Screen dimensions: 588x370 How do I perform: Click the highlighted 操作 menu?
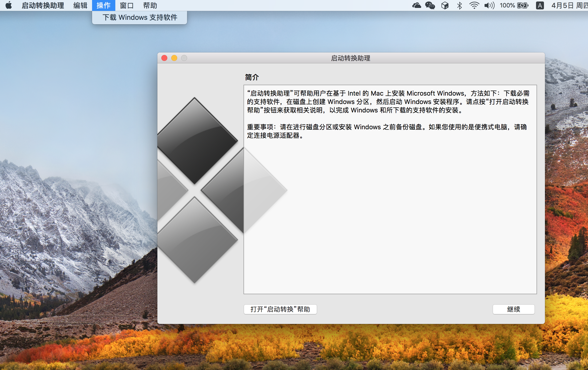point(103,5)
